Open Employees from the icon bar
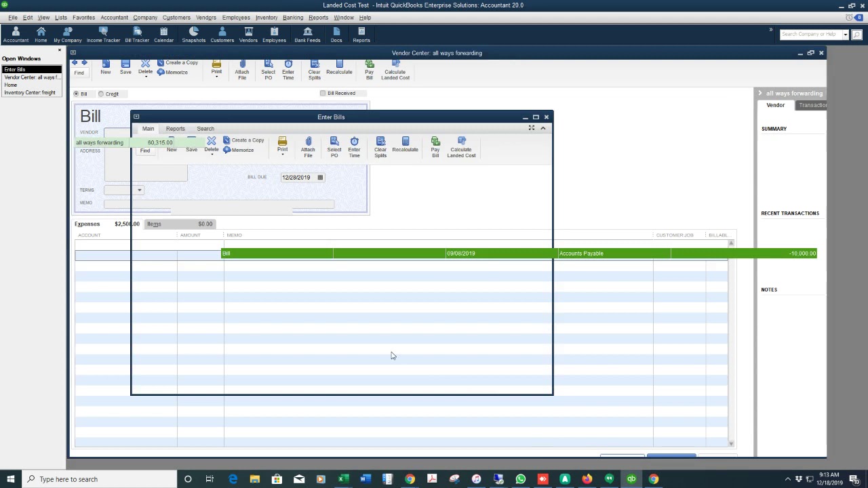Screen dimensions: 868x488 point(274,35)
